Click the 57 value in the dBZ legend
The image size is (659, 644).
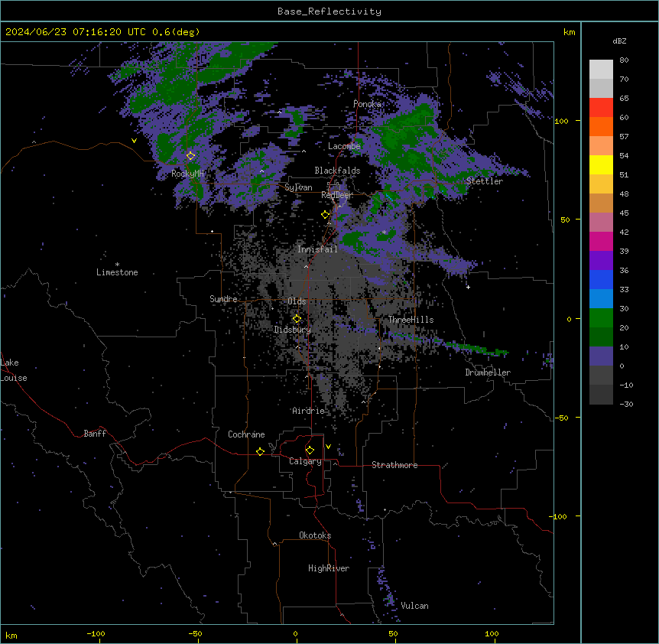tap(624, 137)
